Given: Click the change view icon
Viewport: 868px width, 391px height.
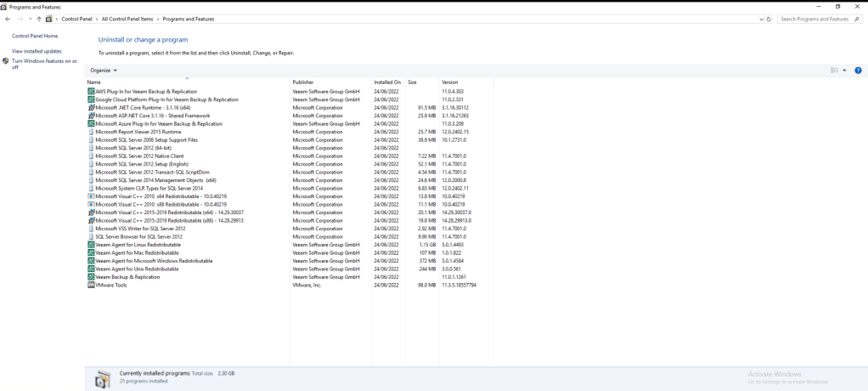Looking at the screenshot, I should point(834,71).
